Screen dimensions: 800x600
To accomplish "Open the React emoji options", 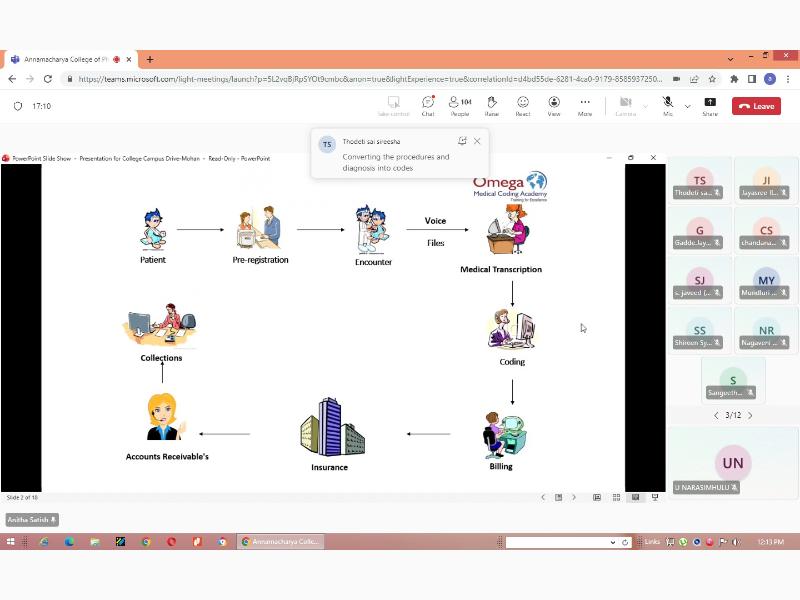I will 523,105.
